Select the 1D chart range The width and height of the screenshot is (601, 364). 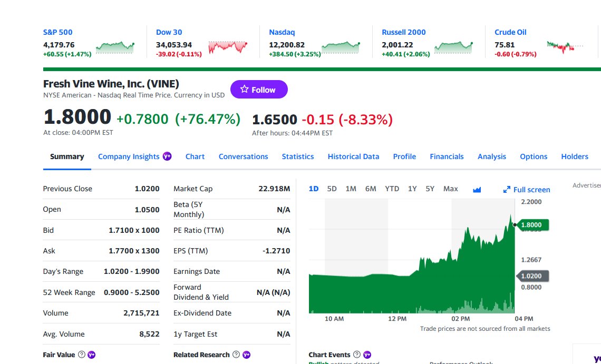point(314,189)
